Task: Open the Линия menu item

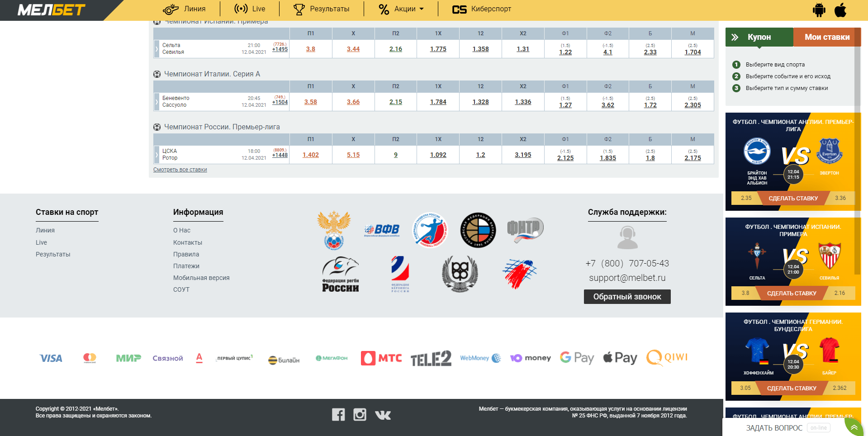Action: coord(184,9)
